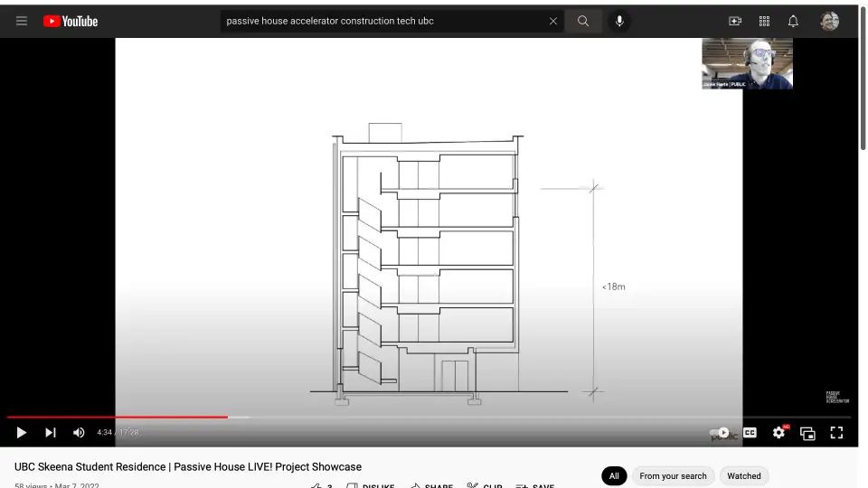The height and width of the screenshot is (488, 868).
Task: Mute the video volume
Action: (79, 433)
